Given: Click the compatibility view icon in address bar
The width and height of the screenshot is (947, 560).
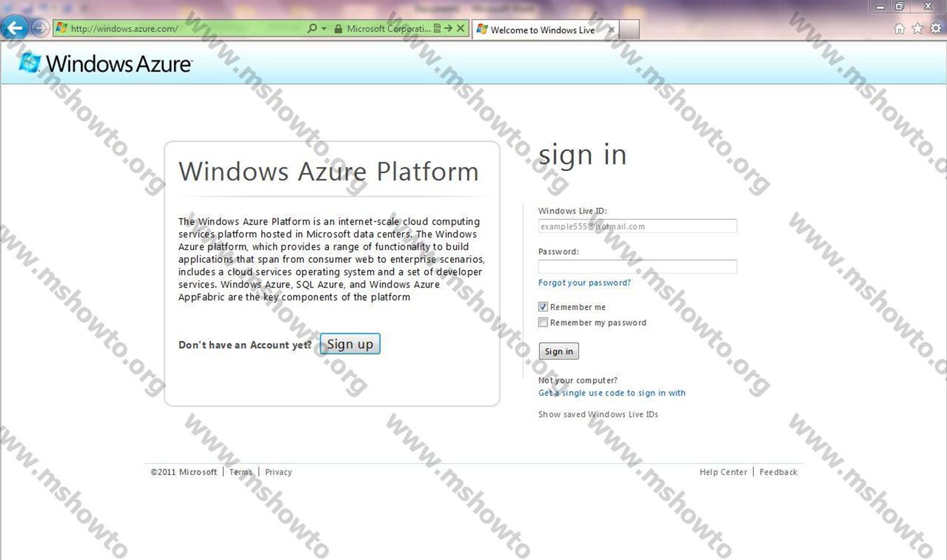Looking at the screenshot, I should point(437,28).
